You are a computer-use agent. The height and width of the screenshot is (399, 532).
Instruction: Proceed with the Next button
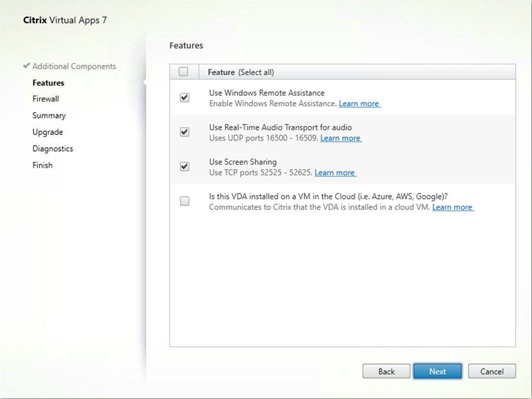438,372
